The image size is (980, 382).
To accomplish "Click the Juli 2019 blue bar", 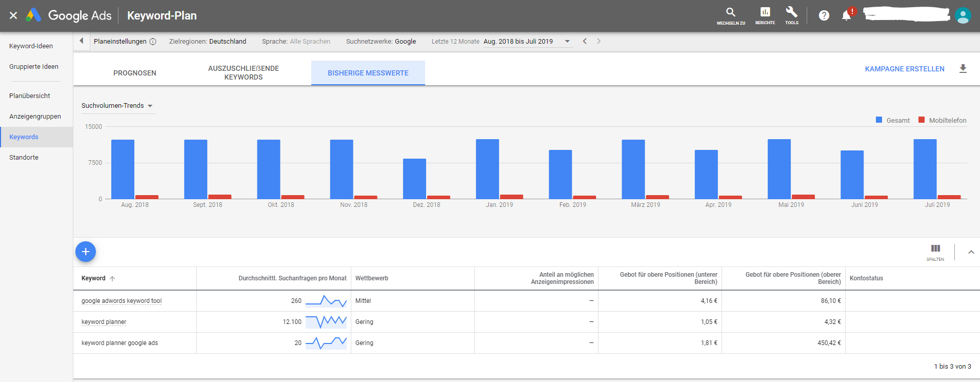I will pyautogui.click(x=925, y=169).
